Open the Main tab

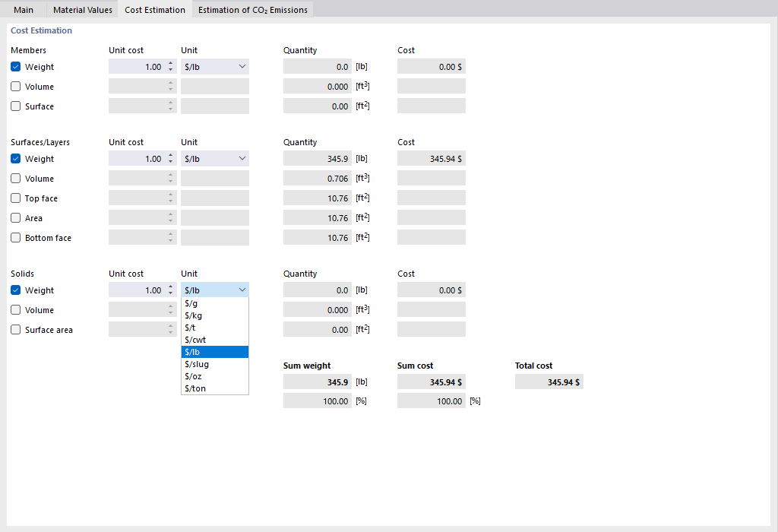tap(24, 10)
